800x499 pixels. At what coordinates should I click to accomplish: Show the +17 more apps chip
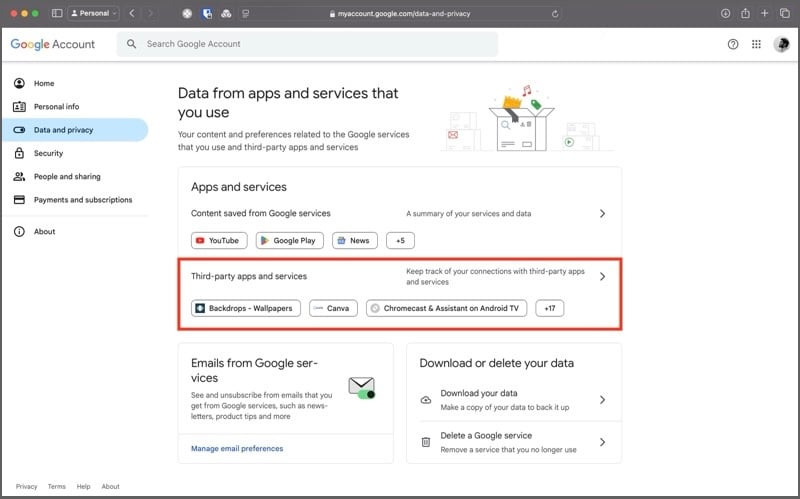point(549,308)
